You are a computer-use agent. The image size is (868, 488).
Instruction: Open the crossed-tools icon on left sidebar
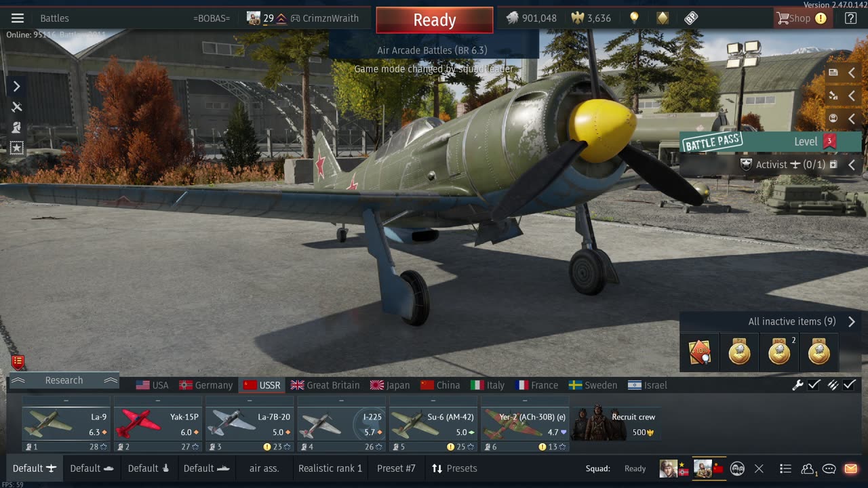pyautogui.click(x=17, y=106)
